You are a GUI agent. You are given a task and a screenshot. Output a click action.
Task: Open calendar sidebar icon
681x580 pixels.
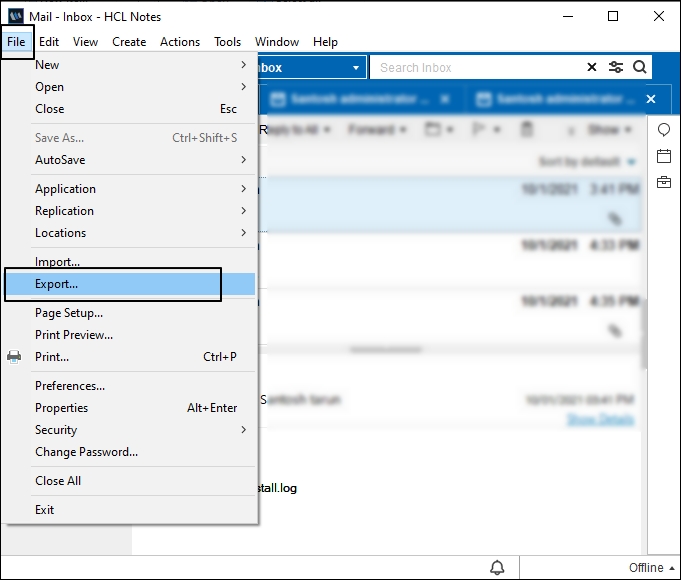pos(664,156)
